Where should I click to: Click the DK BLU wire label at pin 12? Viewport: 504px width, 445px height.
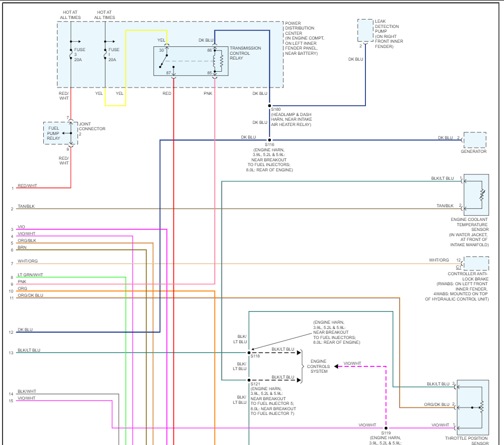25,330
